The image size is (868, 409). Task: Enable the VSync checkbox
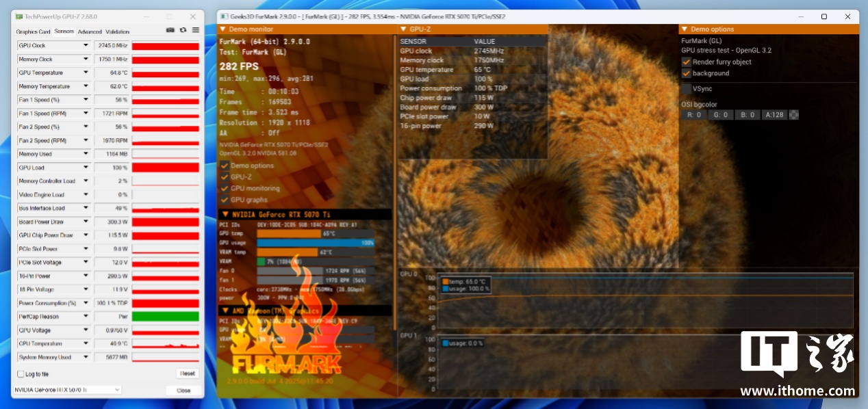coord(686,88)
